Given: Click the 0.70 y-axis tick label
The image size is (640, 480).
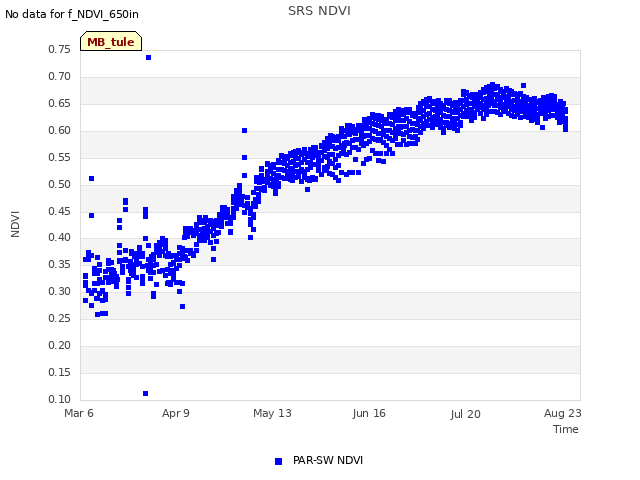Looking at the screenshot, I should pyautogui.click(x=60, y=76).
